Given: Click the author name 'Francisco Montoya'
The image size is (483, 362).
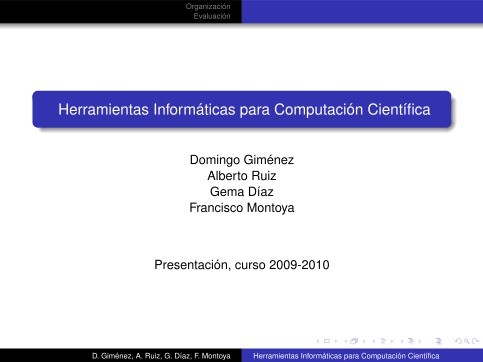Looking at the screenshot, I should 242,208.
